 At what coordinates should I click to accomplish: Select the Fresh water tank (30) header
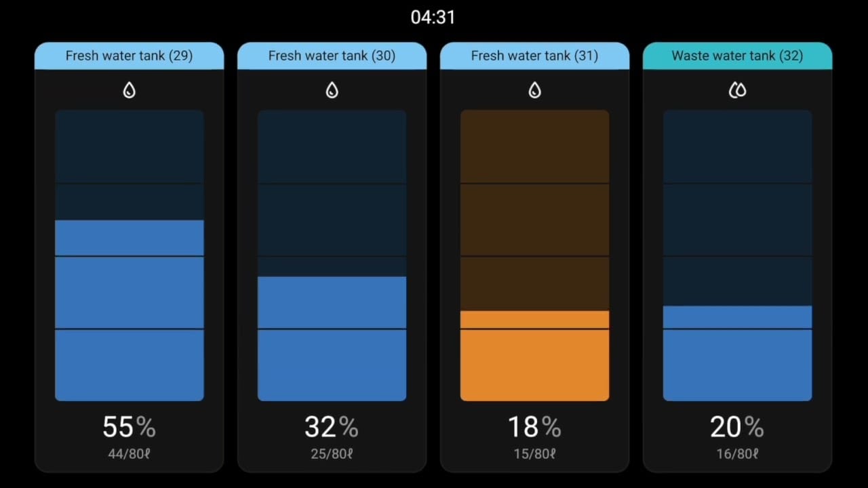332,56
